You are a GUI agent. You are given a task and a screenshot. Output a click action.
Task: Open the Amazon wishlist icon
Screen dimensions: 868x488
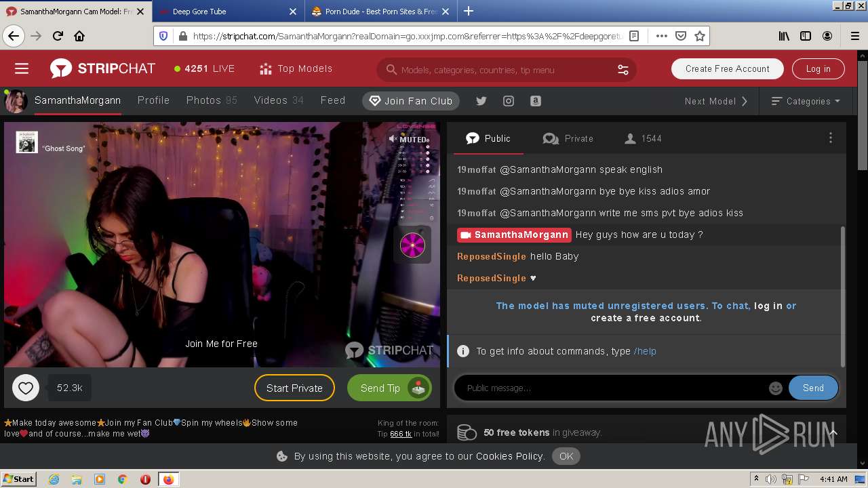click(536, 101)
